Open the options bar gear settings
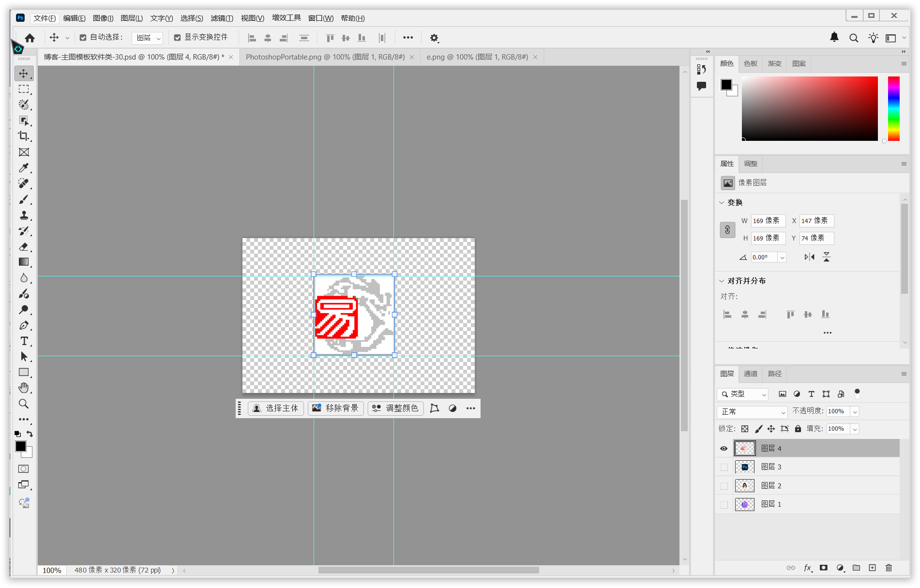 coord(434,38)
